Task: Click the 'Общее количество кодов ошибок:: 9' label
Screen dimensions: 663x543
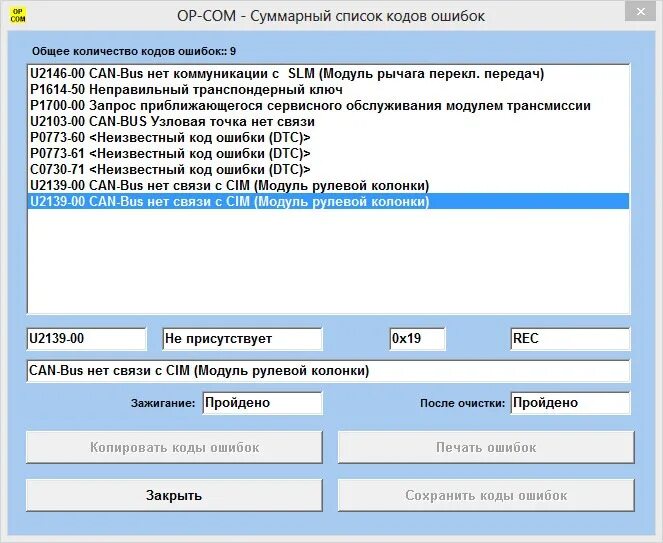Action: 134,52
